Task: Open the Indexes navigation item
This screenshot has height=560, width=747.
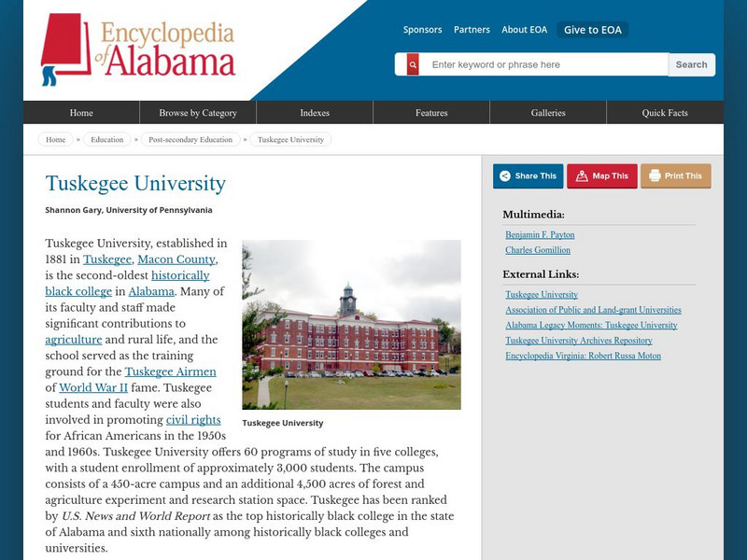Action: 316,111
